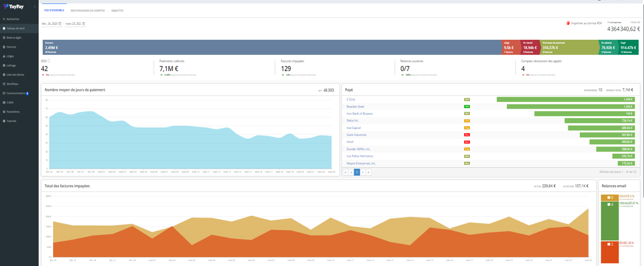Open the Litiges section

(x=10, y=56)
